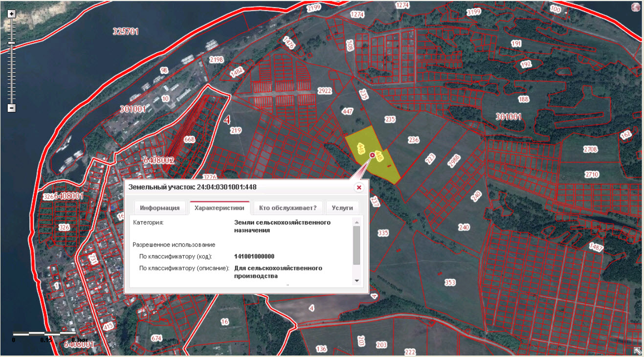
Task: Click the parcel labeled 2710
Action: coord(592,175)
